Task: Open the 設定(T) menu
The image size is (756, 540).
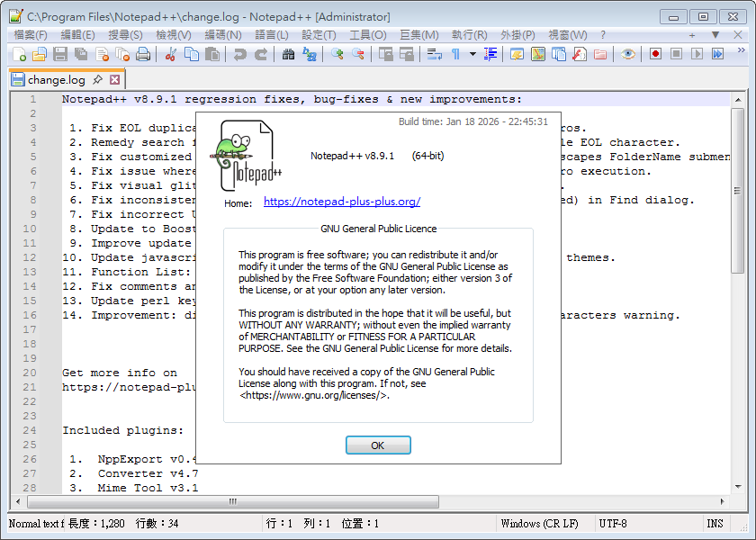Action: 319,35
